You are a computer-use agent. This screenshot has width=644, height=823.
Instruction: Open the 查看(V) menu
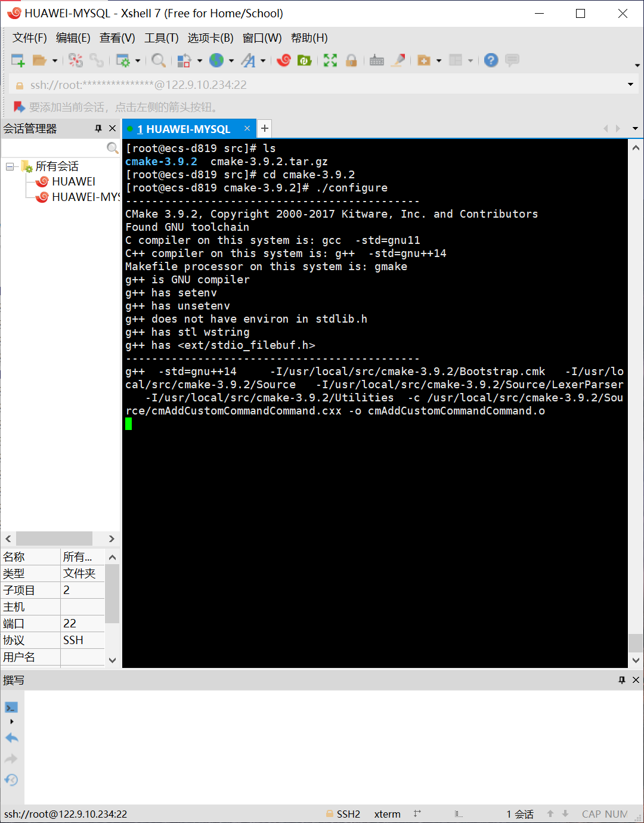[117, 38]
